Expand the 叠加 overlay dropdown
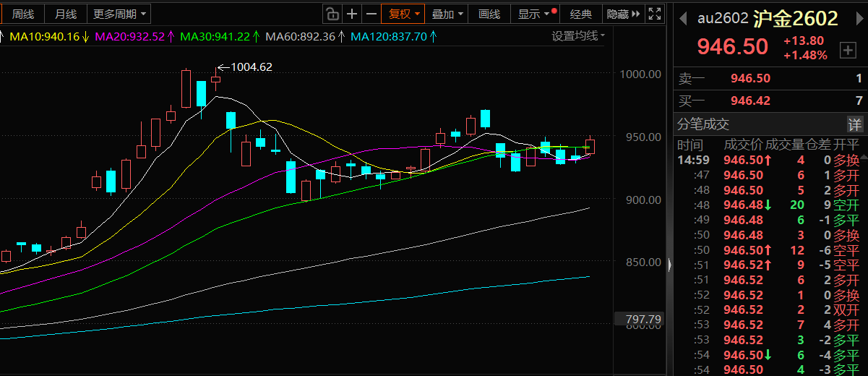Viewport: 868px width, 376px height. [x=447, y=14]
